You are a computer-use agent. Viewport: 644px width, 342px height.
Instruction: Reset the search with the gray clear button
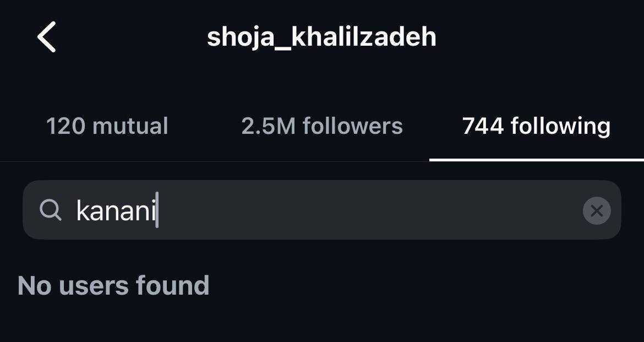[597, 210]
